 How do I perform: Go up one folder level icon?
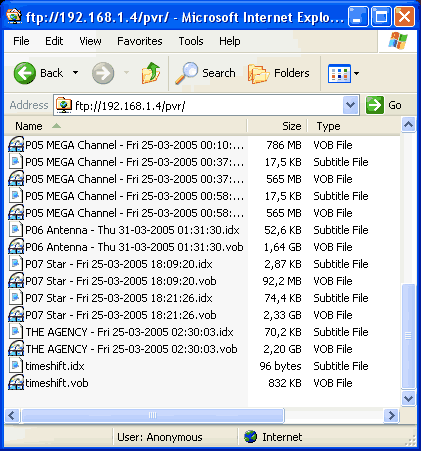tap(151, 73)
